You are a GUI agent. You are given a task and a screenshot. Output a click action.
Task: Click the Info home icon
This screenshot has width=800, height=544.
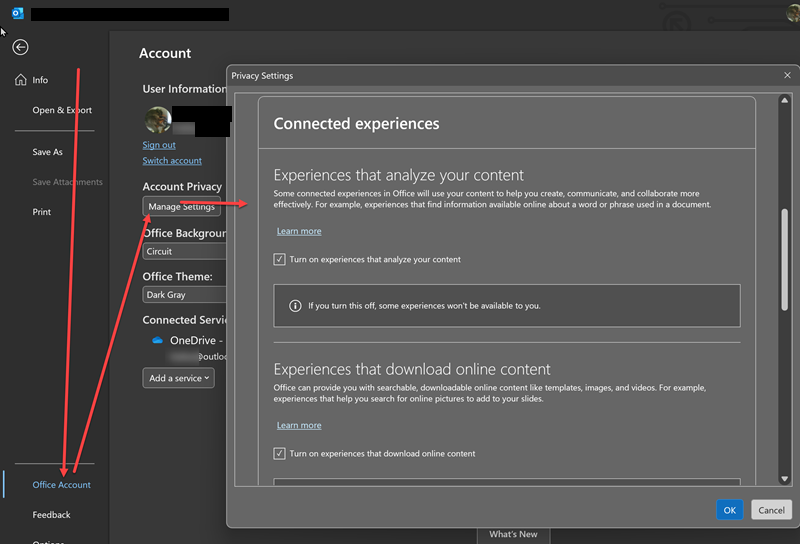(x=20, y=80)
